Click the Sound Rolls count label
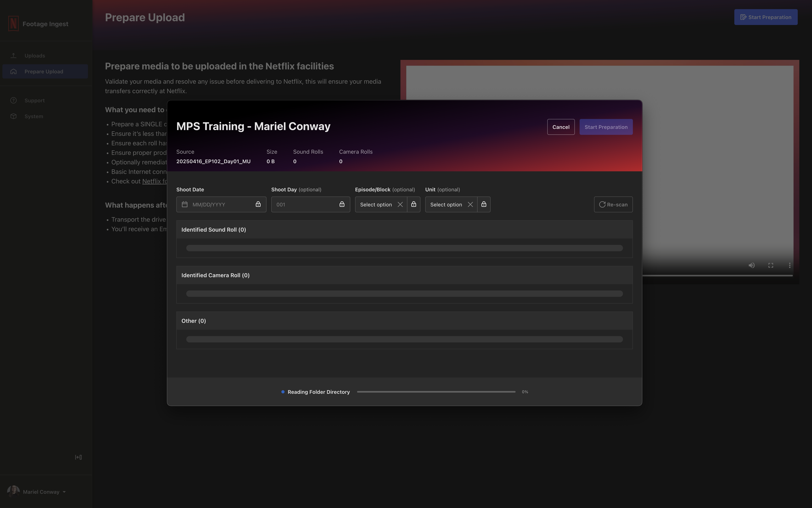 (308, 151)
